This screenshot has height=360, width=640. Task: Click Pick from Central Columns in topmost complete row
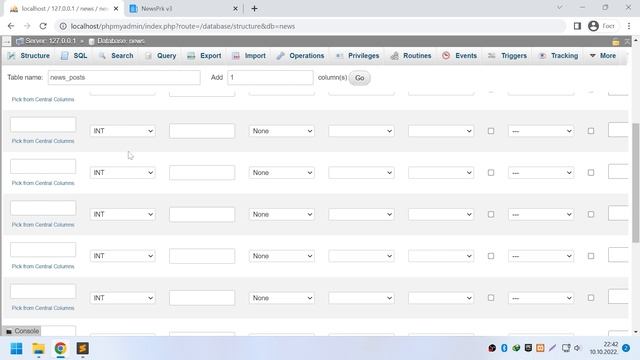(x=43, y=141)
